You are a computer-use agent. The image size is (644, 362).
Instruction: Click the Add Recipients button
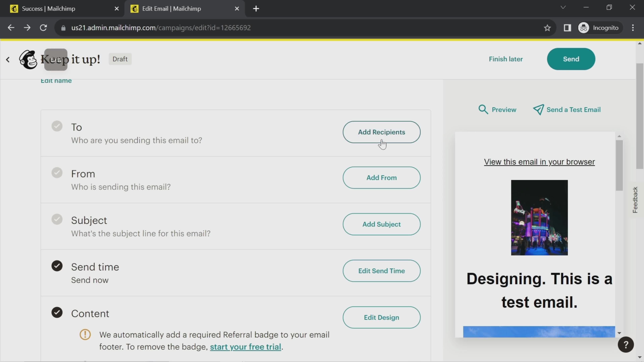click(x=381, y=132)
